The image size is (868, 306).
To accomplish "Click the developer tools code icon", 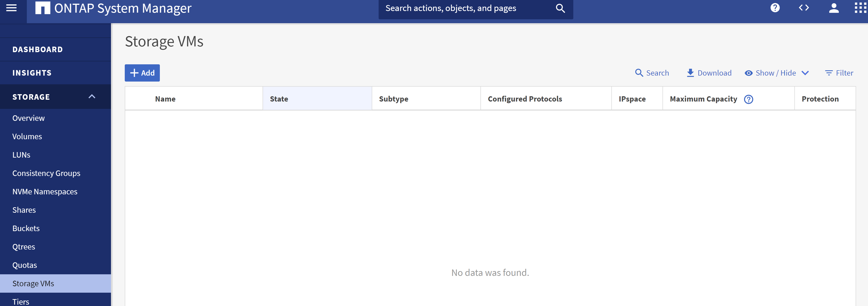I will point(804,8).
